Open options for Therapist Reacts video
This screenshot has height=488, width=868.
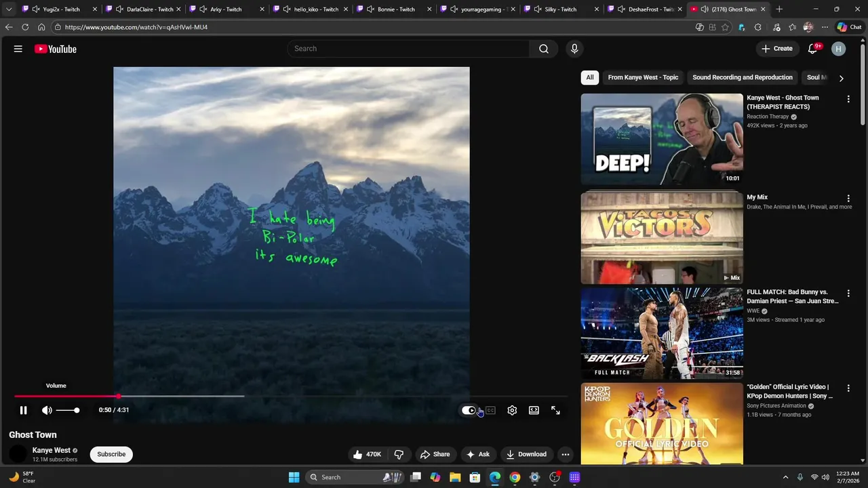click(848, 99)
